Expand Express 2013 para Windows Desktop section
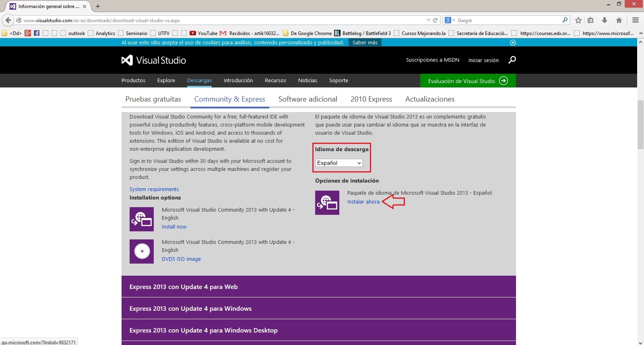The image size is (644, 345). coord(319,330)
